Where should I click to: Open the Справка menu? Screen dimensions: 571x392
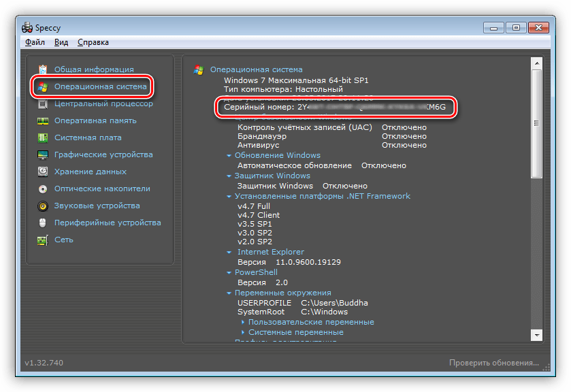click(93, 42)
